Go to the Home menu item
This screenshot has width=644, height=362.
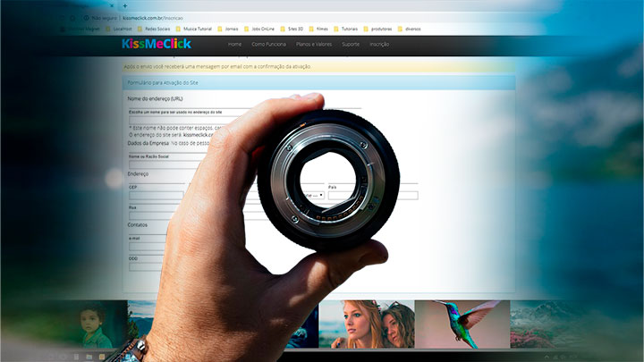234,45
